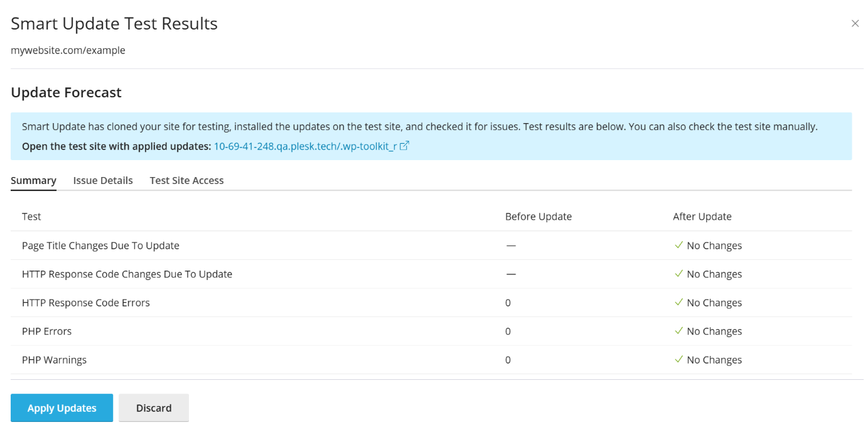Click the Before Update column header
This screenshot has width=868, height=437.
(x=538, y=217)
